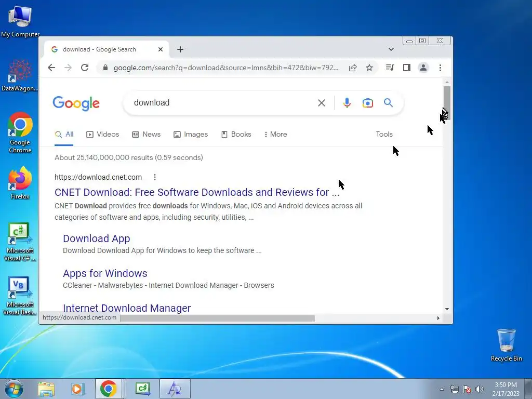Search by image with camera icon
This screenshot has width=532, height=399.
click(367, 103)
